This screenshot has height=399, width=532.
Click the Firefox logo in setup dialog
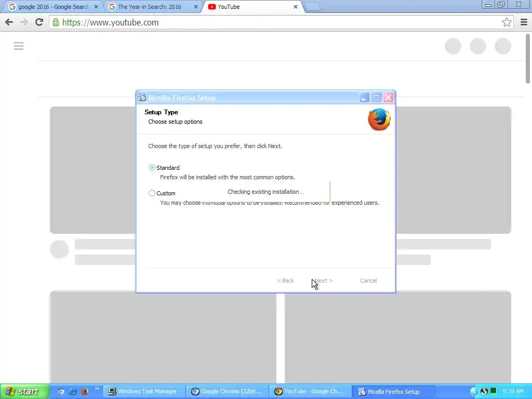pyautogui.click(x=379, y=119)
